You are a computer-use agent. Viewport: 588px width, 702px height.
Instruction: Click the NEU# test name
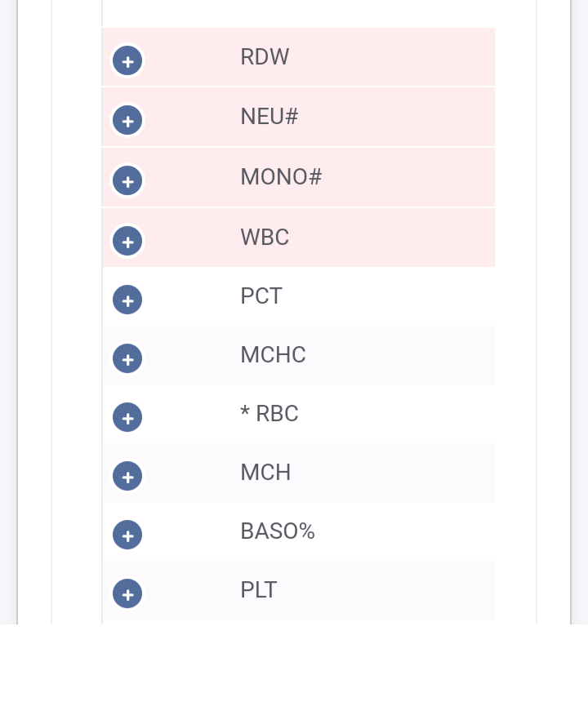coord(269,117)
